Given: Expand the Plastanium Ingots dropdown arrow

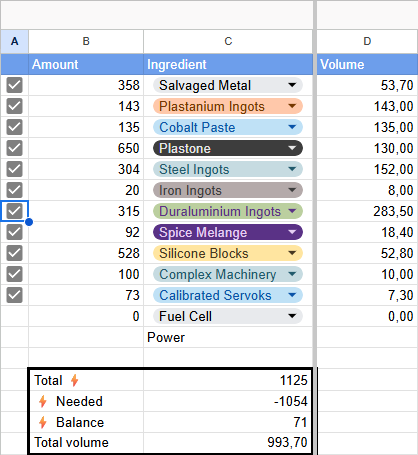Looking at the screenshot, I should (x=292, y=106).
